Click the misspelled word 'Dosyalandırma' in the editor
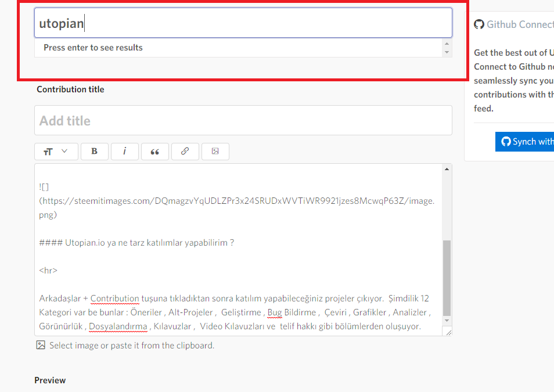Viewport: 554px width, 392px height. [x=118, y=326]
